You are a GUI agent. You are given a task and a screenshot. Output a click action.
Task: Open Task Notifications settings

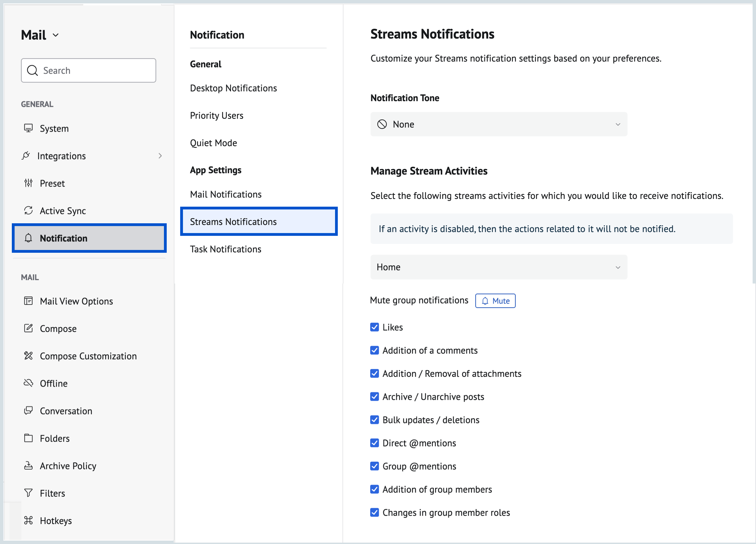click(226, 249)
